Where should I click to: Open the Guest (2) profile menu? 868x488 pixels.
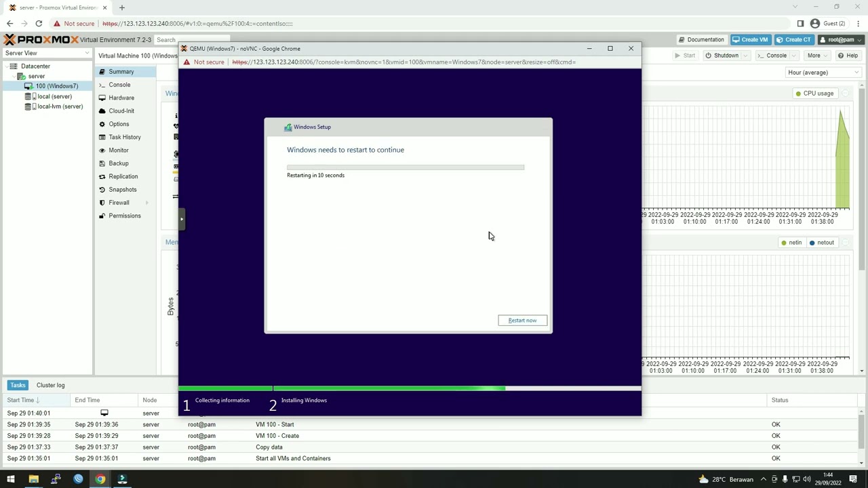coord(828,24)
